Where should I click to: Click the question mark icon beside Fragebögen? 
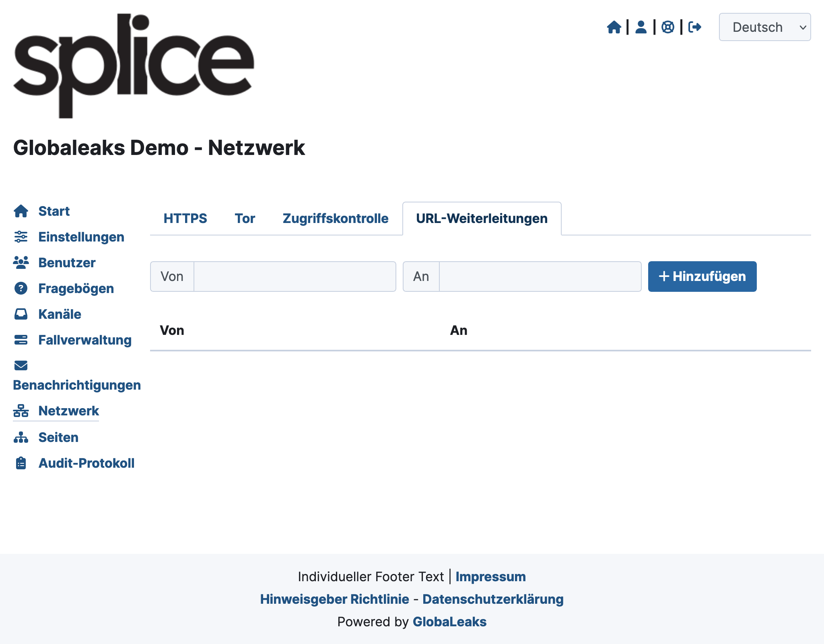[x=21, y=288]
